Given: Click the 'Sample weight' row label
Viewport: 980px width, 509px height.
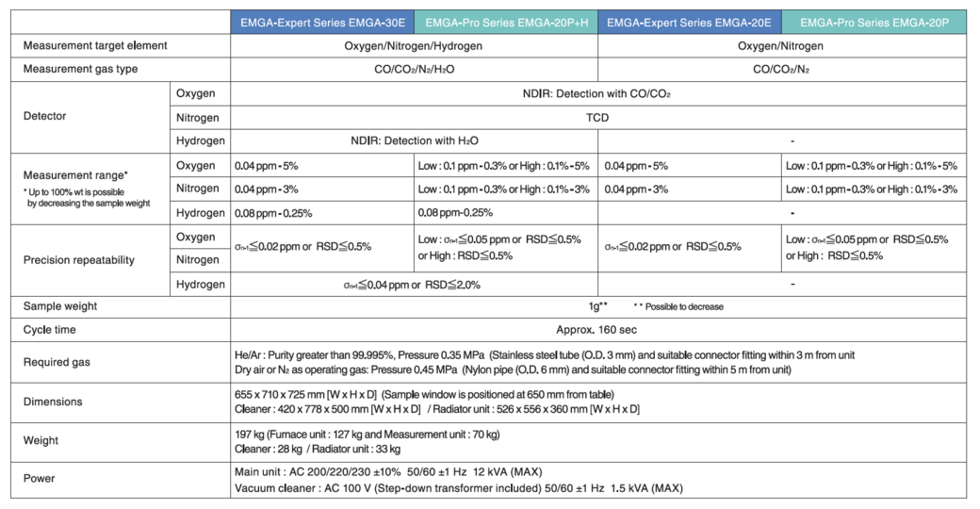Looking at the screenshot, I should pyautogui.click(x=60, y=305).
